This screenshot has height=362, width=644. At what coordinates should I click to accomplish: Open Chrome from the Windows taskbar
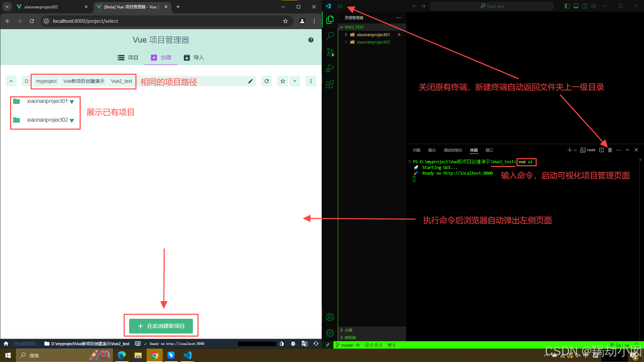[155, 355]
